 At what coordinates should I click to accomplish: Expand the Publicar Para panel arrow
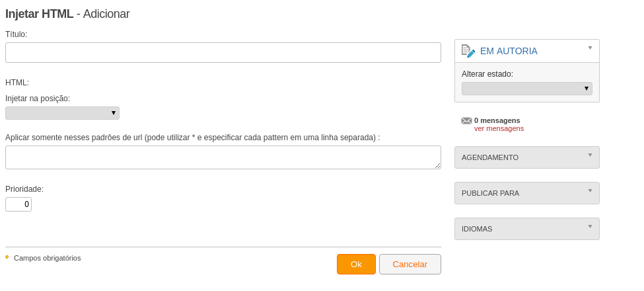(x=590, y=190)
